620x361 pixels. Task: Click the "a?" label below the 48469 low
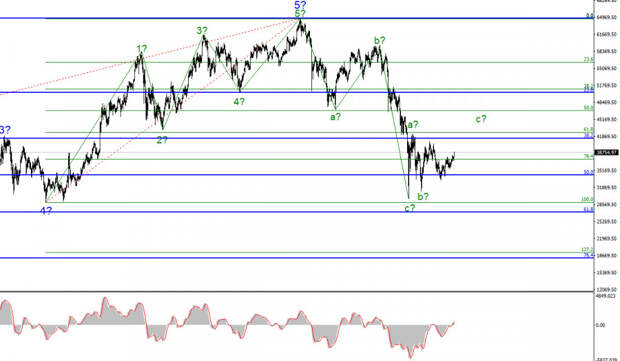click(335, 117)
